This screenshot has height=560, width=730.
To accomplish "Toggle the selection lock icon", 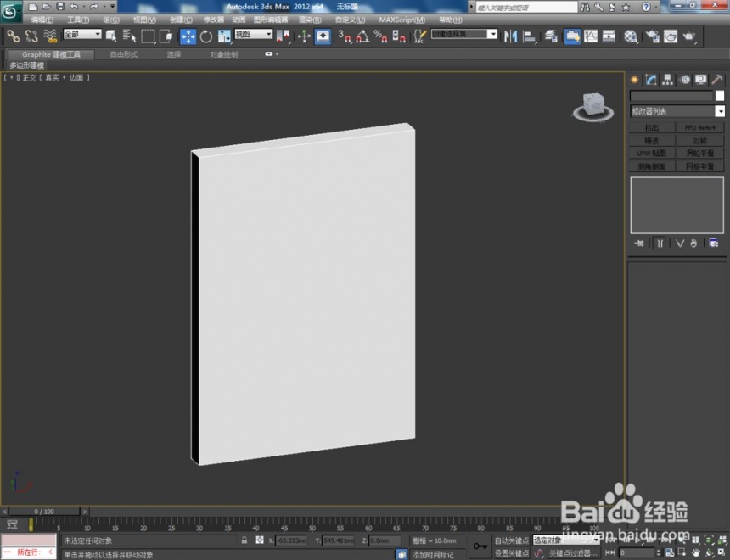I will [244, 540].
